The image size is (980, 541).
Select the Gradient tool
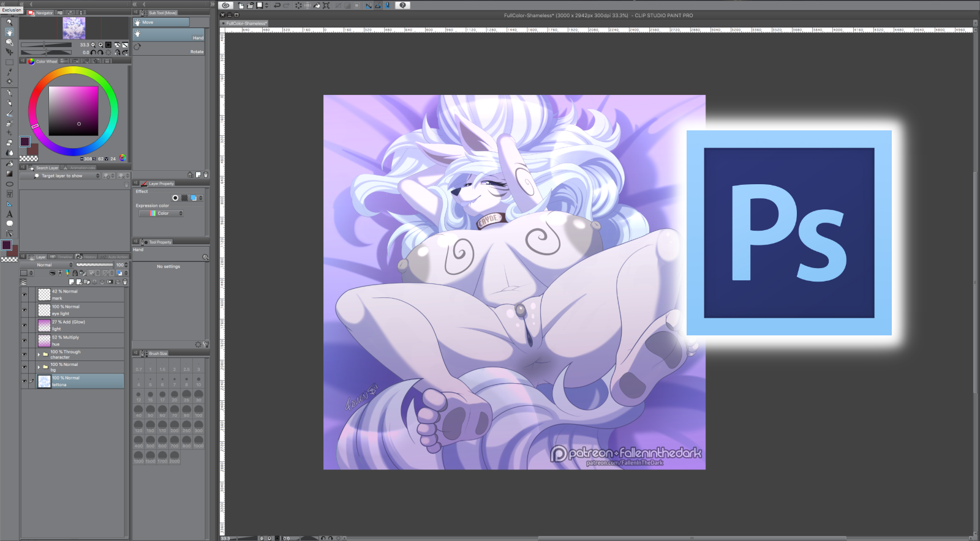click(9, 174)
